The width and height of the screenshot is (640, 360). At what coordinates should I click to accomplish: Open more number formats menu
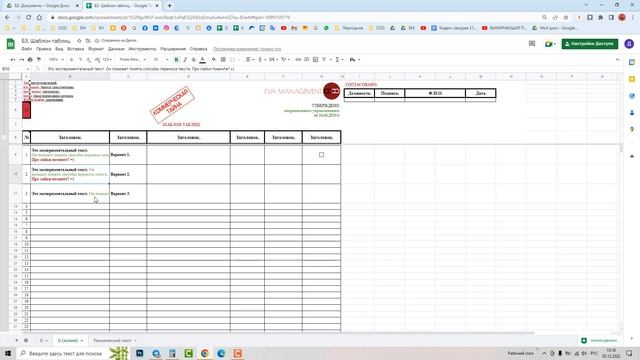(x=106, y=60)
